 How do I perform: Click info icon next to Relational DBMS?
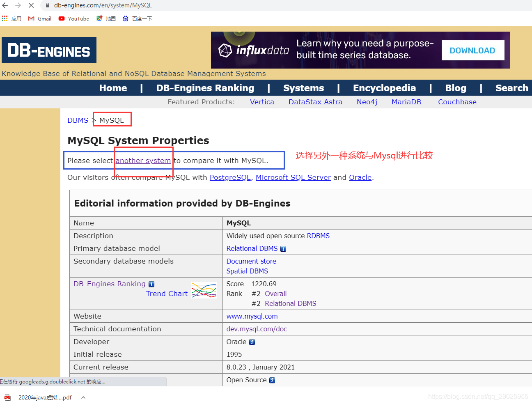283,249
